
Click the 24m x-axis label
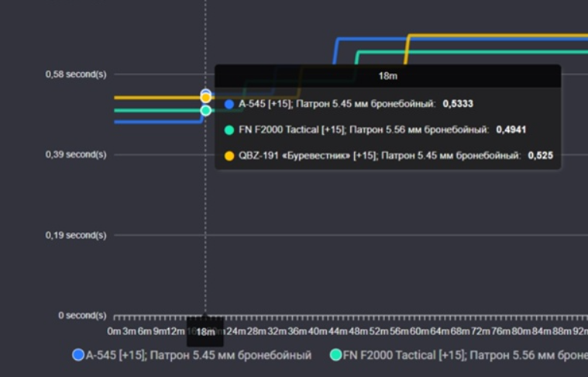tap(236, 331)
